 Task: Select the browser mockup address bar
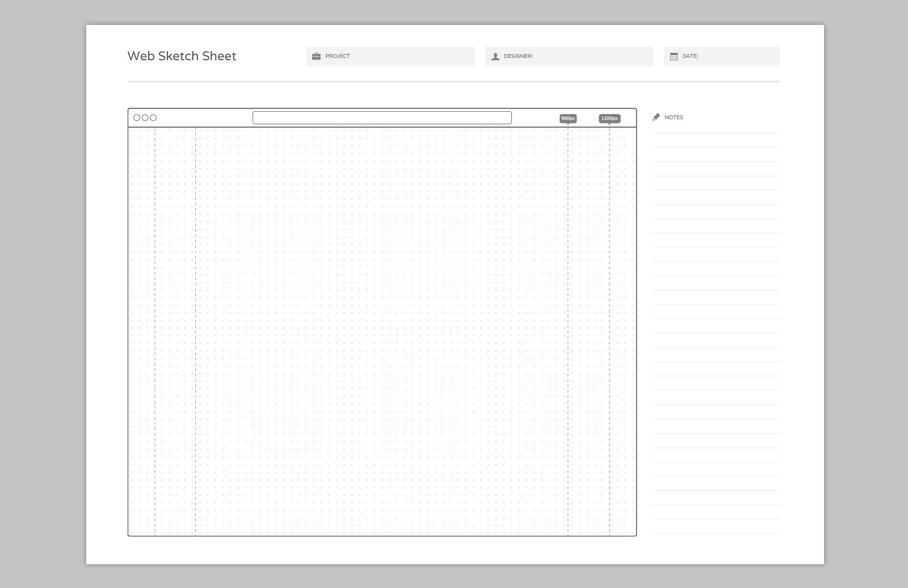tap(382, 117)
